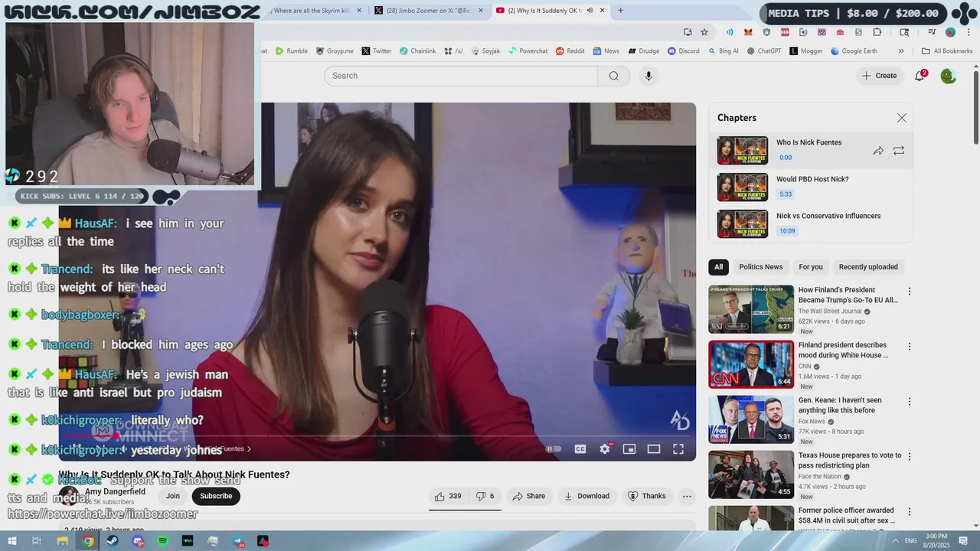
Task: Share the video
Action: point(529,496)
